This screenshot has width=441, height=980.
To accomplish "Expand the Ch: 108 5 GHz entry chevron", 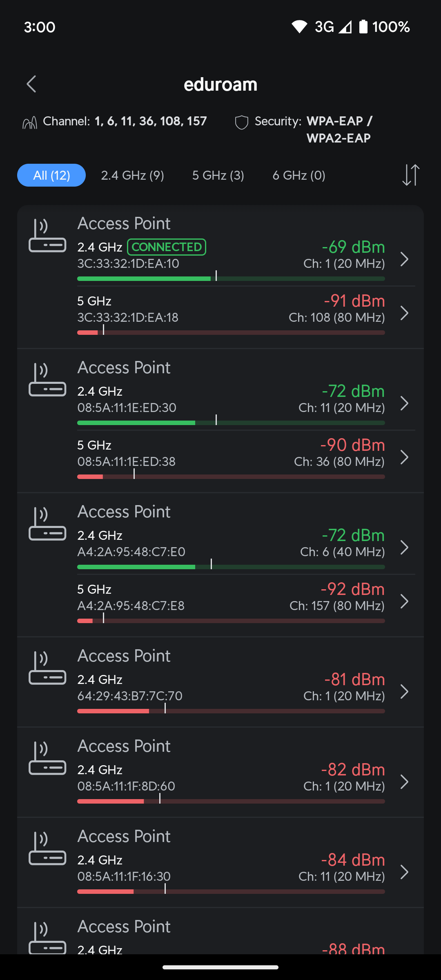I will (404, 313).
